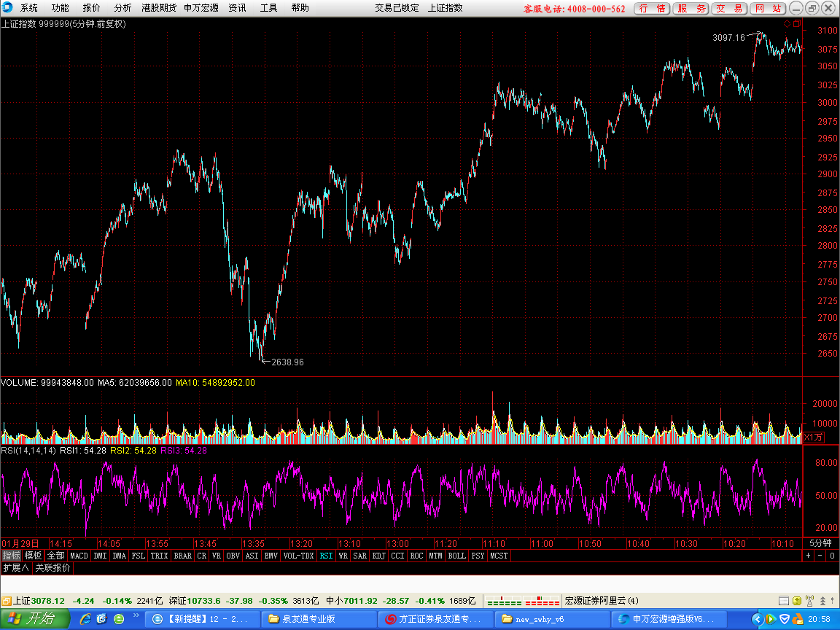Click the 上证 index value 3078.12
Image resolution: width=840 pixels, height=630 pixels.
click(47, 601)
